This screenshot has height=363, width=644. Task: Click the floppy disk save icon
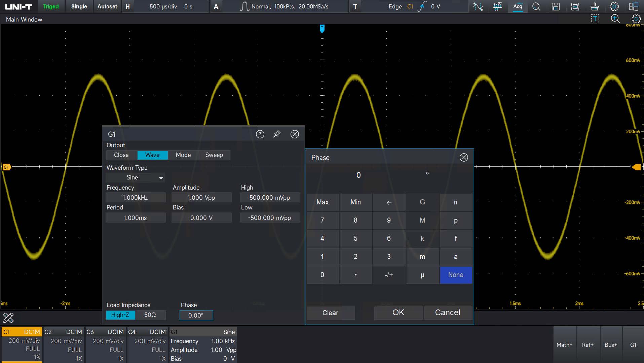pos(556,6)
